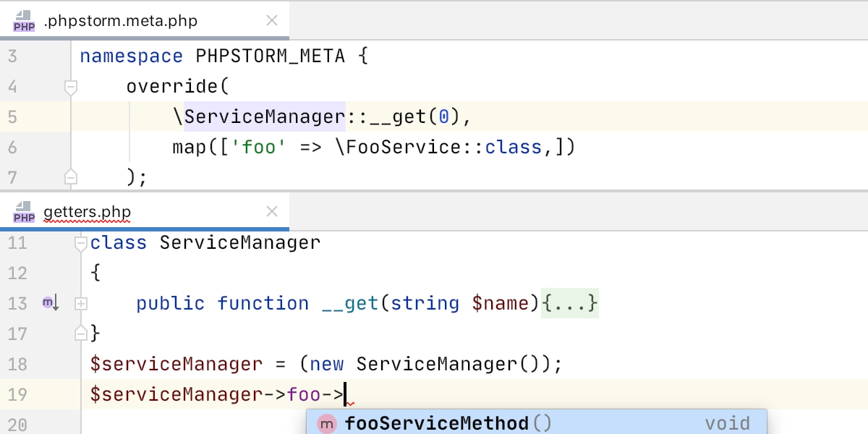Viewport: 868px width, 434px height.
Task: Click the implemented method gutter icon on line 13
Action: (x=50, y=303)
